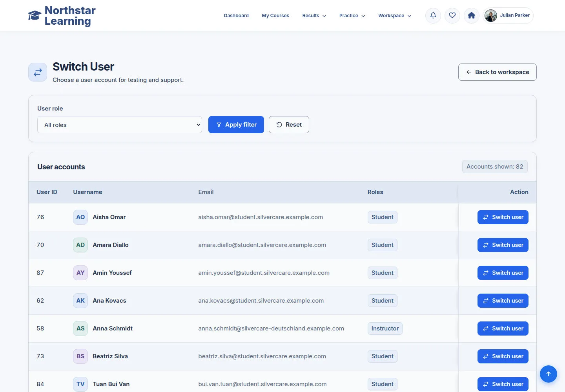
Task: Switch user to Aisha Omar
Action: coord(503,217)
